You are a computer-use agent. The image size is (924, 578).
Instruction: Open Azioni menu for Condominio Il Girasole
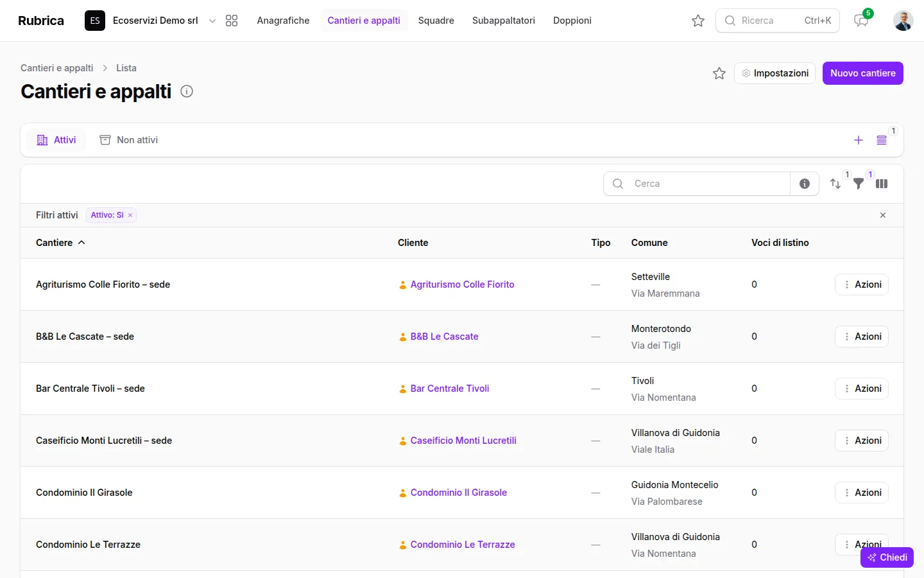(862, 493)
